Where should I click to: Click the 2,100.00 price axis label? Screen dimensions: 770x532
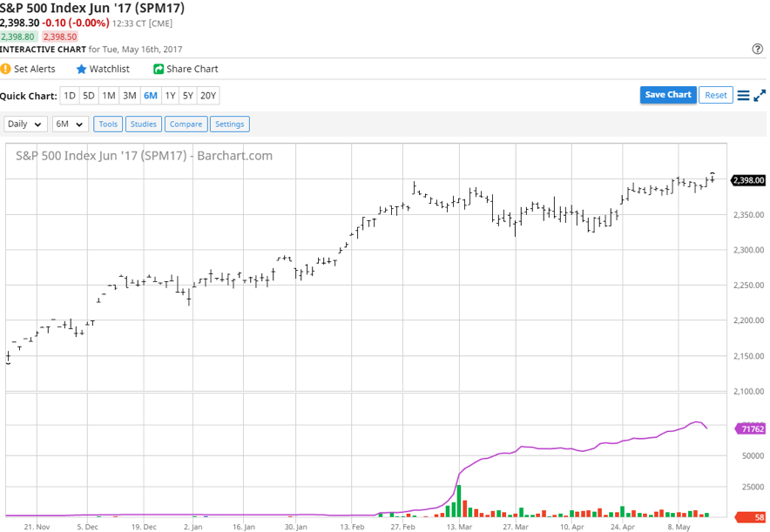click(749, 392)
